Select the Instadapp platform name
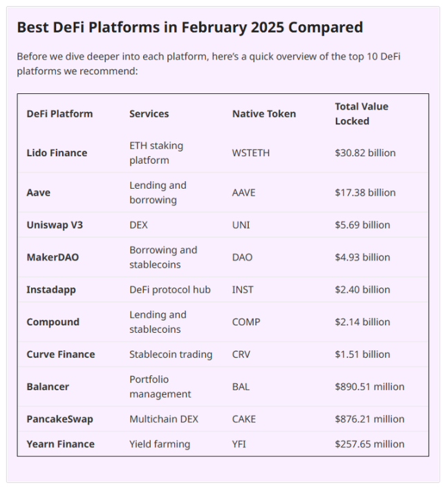 tap(51, 290)
